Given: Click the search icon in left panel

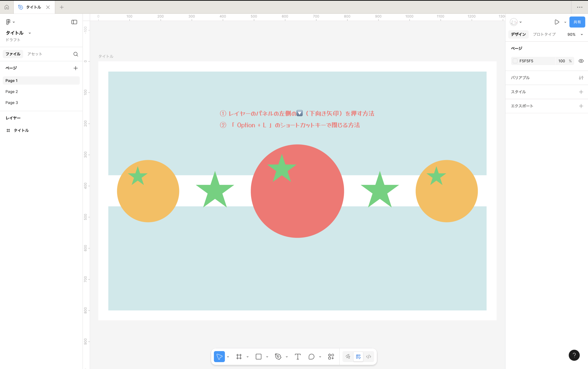Looking at the screenshot, I should [x=76, y=54].
